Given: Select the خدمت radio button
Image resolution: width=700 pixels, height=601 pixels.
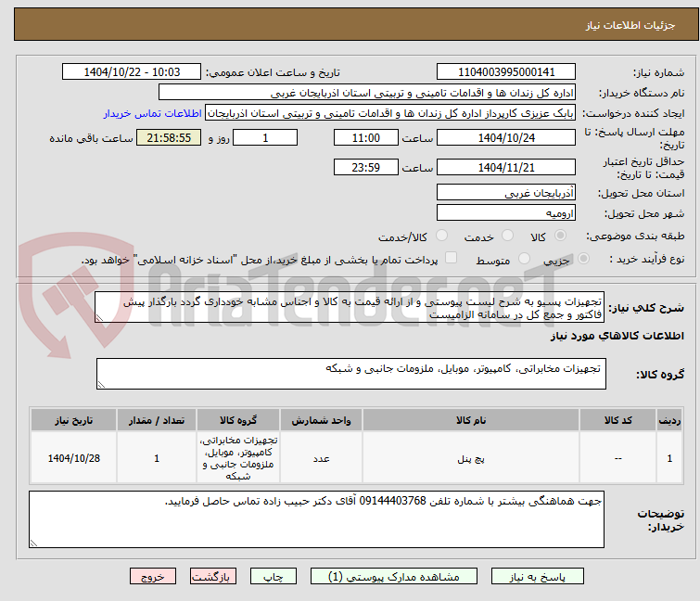Looking at the screenshot, I should tap(507, 236).
